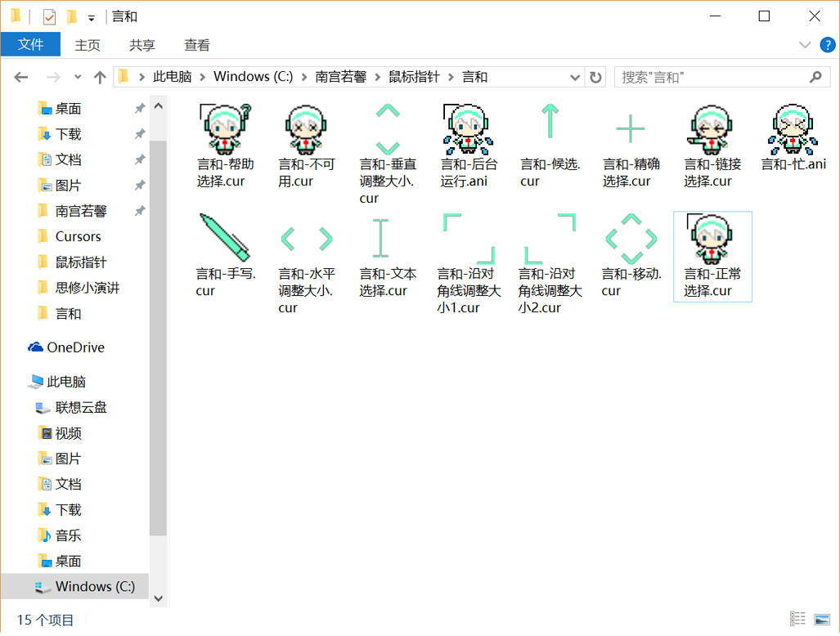The height and width of the screenshot is (636, 840).
Task: Switch to large icons view via status bar icon
Action: 821,619
